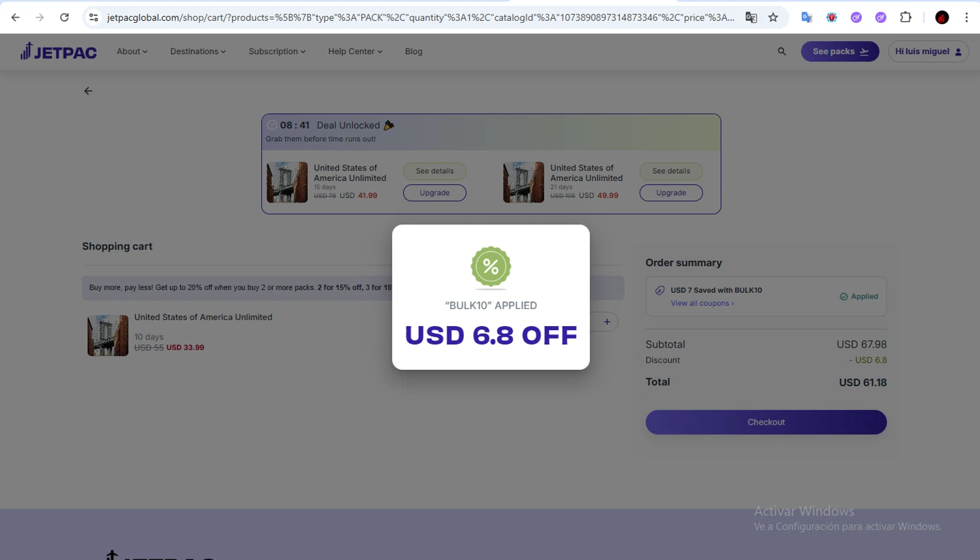Go back using the browser back arrow
Viewport: 980px width, 560px height.
pyautogui.click(x=16, y=18)
